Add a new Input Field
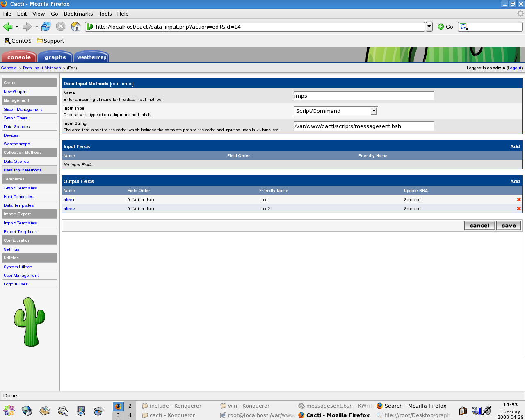The height and width of the screenshot is (420, 525). click(x=515, y=146)
